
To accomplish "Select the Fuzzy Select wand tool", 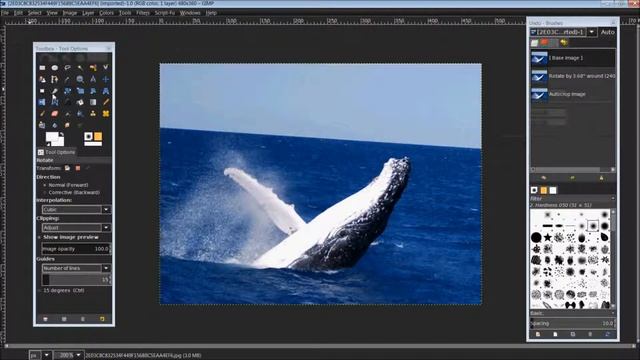I will point(80,68).
